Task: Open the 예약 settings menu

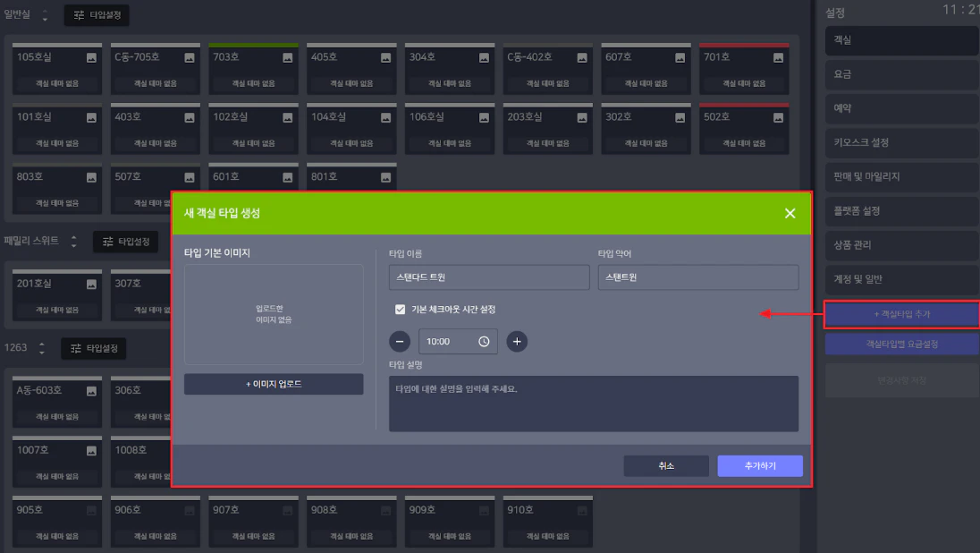Action: pos(902,108)
